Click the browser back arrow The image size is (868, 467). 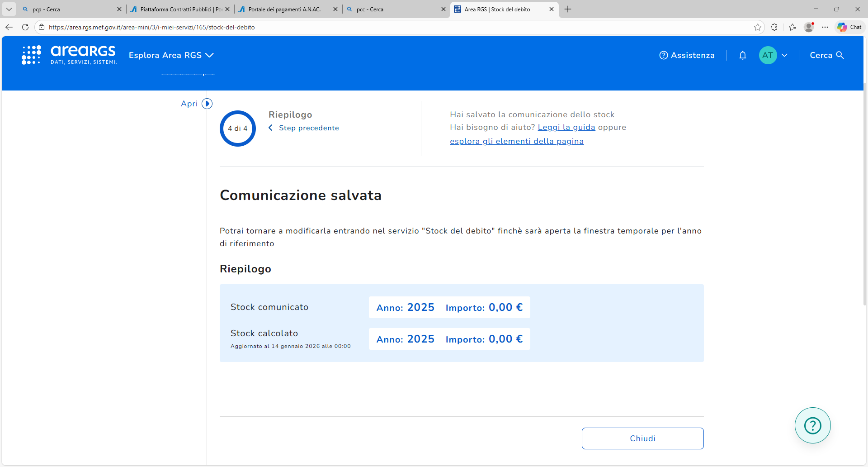click(x=9, y=27)
